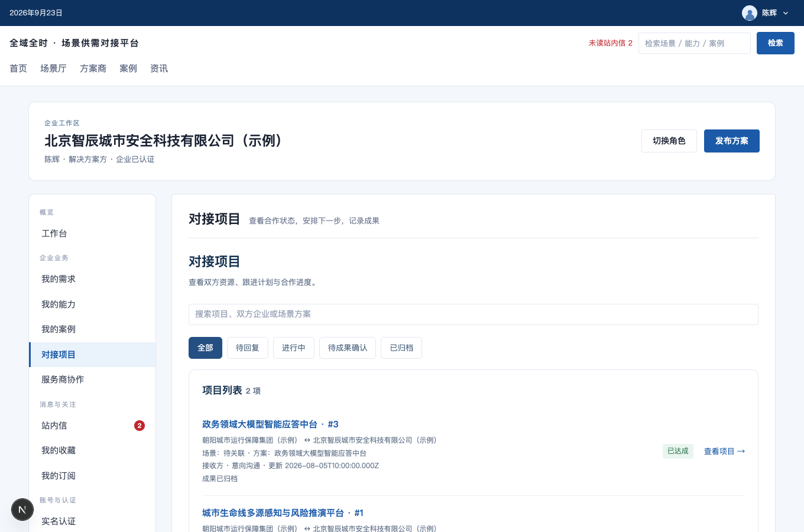Focus the 检索场景 / 能力 / 案例 search box
This screenshot has height=532, width=804.
695,43
